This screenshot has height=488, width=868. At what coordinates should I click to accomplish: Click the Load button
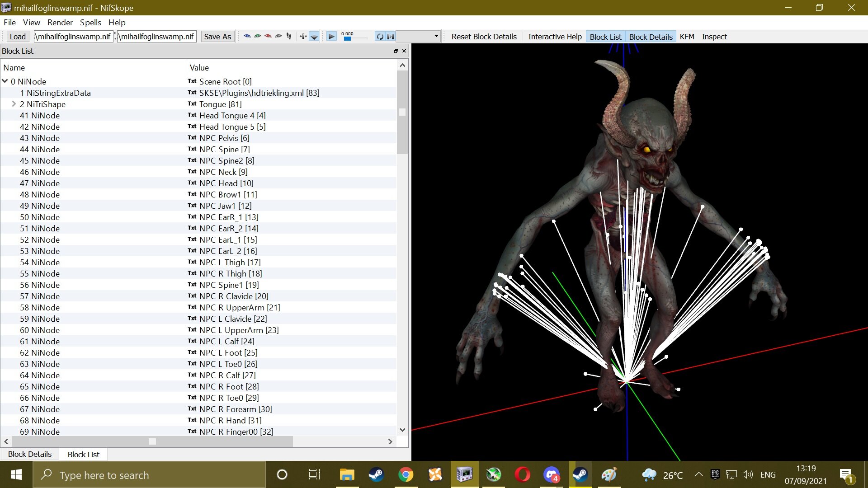coord(18,37)
